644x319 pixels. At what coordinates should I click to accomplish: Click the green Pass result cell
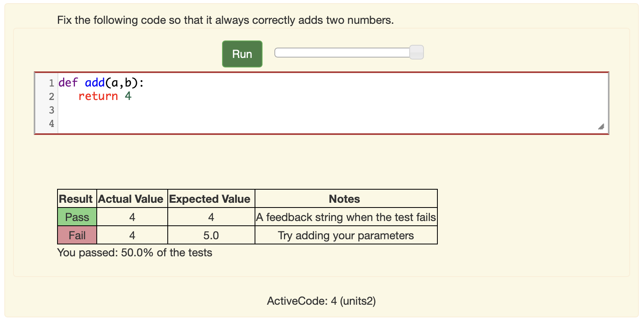(x=77, y=217)
